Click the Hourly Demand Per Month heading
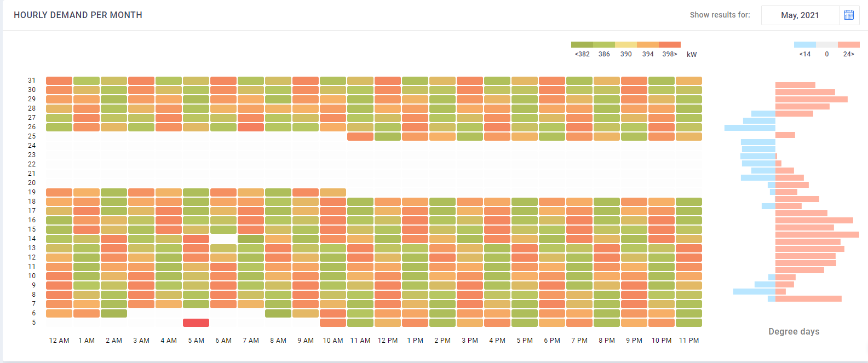 (x=78, y=15)
